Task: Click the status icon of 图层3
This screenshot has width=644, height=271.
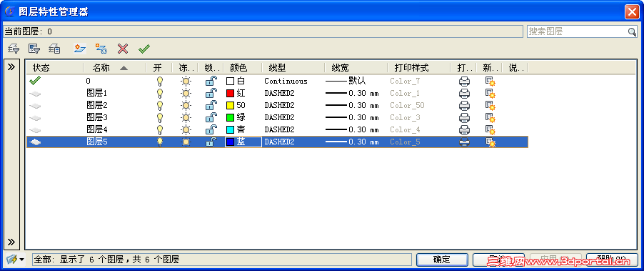Action: (x=36, y=118)
